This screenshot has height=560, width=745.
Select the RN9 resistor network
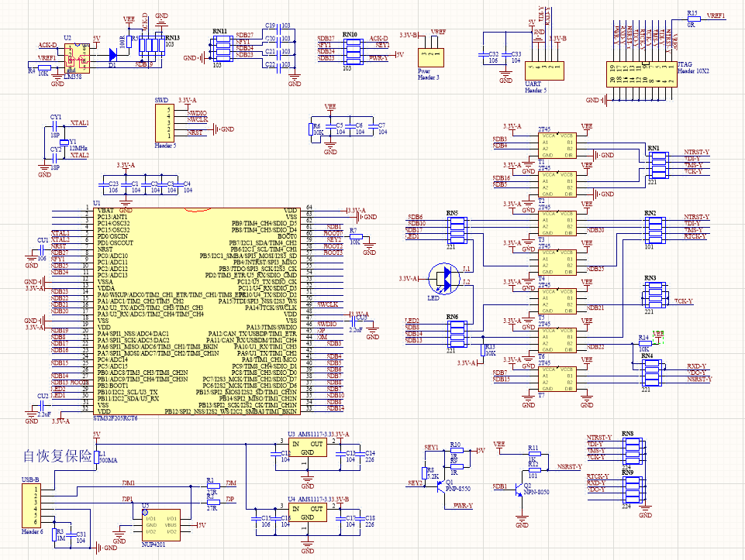(x=632, y=490)
